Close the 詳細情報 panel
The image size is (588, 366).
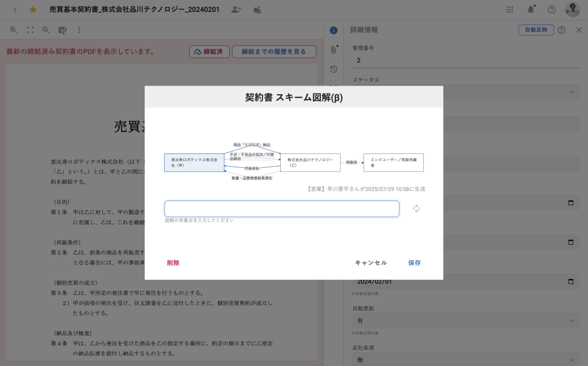click(x=579, y=30)
